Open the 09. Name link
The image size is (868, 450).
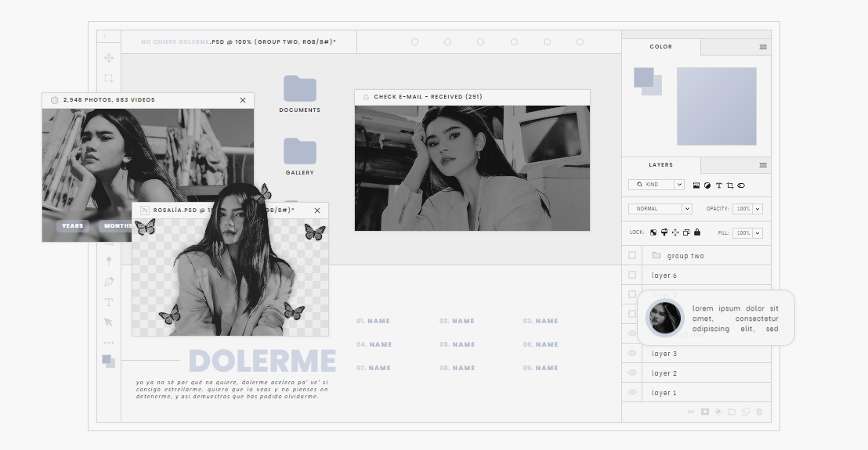click(x=541, y=368)
